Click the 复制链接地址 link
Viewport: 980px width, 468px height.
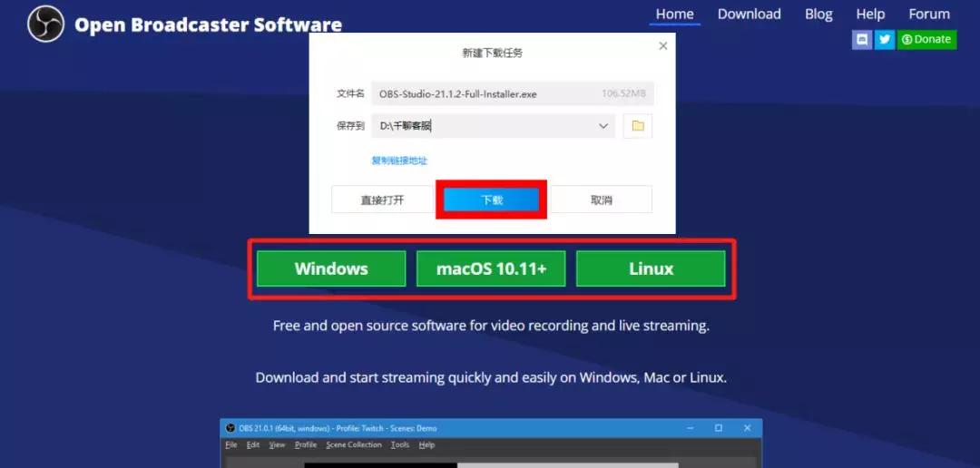399,161
